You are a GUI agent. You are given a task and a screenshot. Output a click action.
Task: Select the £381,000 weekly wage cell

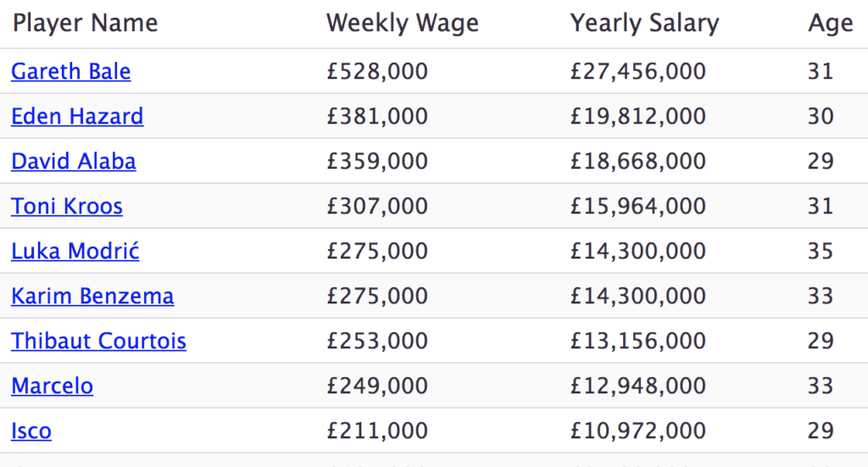tap(377, 116)
